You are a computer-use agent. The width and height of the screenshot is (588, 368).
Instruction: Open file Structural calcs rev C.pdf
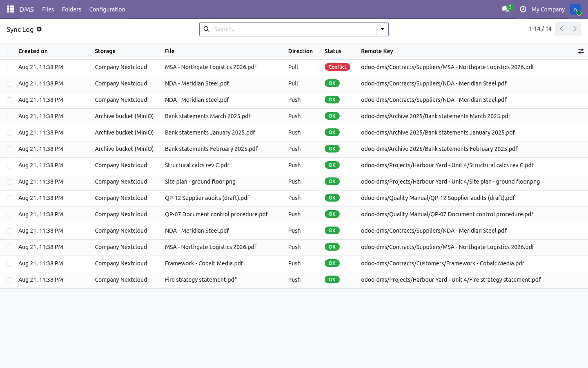pos(197,165)
